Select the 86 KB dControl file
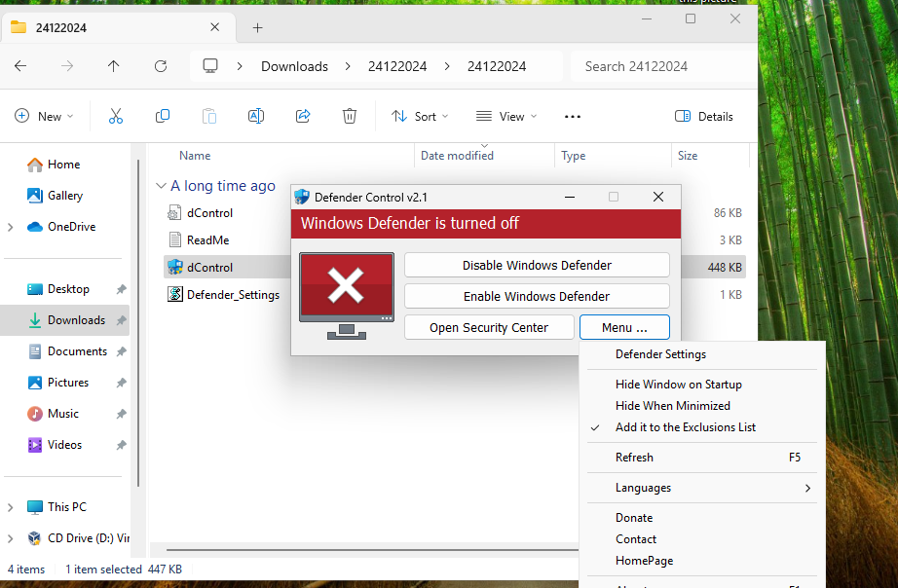 point(209,213)
